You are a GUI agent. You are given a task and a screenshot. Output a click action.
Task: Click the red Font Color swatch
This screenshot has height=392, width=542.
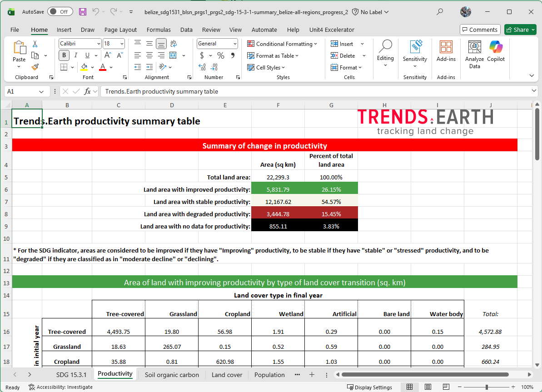click(x=103, y=67)
